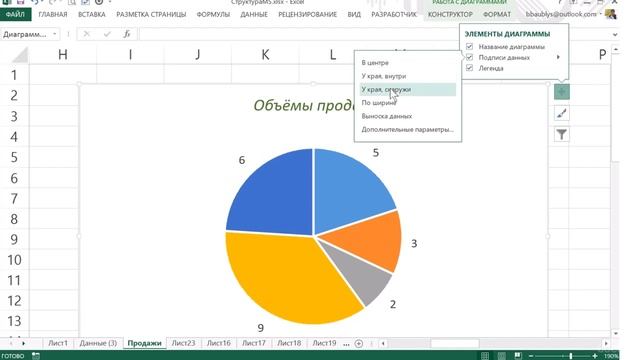The height and width of the screenshot is (360, 640).
Task: Switch to Page Layout view in status bar
Action: (502, 356)
